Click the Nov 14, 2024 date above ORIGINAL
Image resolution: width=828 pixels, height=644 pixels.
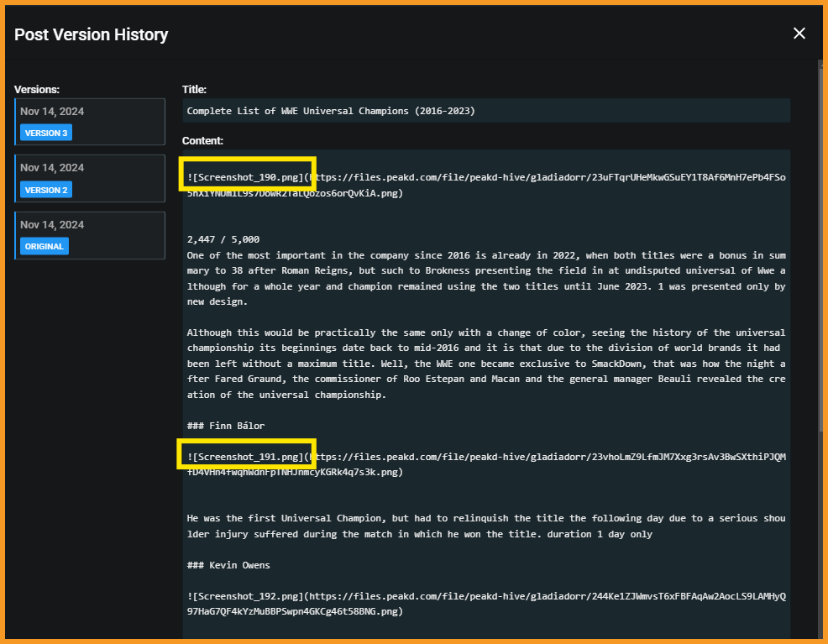[x=52, y=224]
